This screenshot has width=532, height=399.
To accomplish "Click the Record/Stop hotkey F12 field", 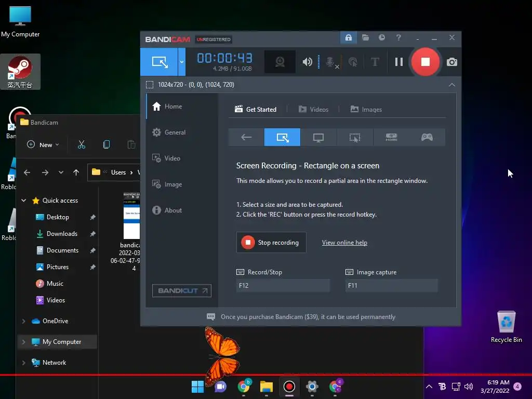I will pyautogui.click(x=283, y=286).
